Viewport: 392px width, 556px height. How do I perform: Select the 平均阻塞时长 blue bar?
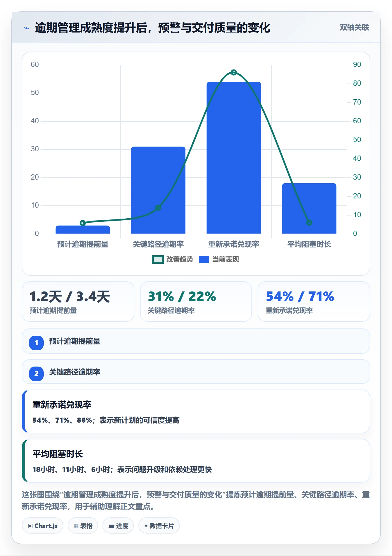coord(309,208)
